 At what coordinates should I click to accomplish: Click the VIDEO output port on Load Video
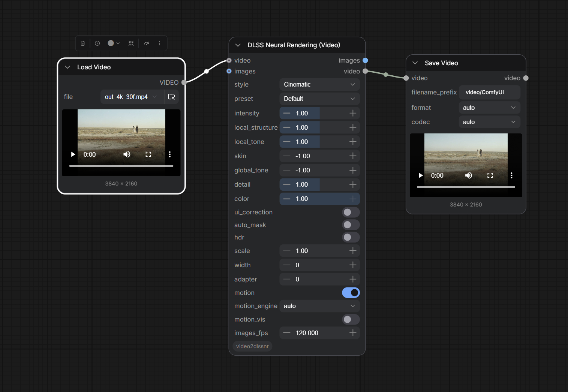click(184, 82)
